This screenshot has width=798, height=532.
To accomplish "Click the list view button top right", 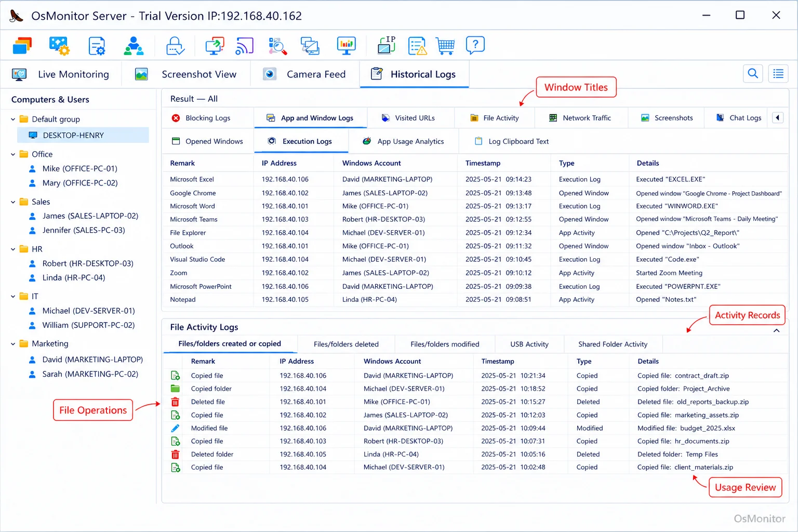I will pos(778,74).
